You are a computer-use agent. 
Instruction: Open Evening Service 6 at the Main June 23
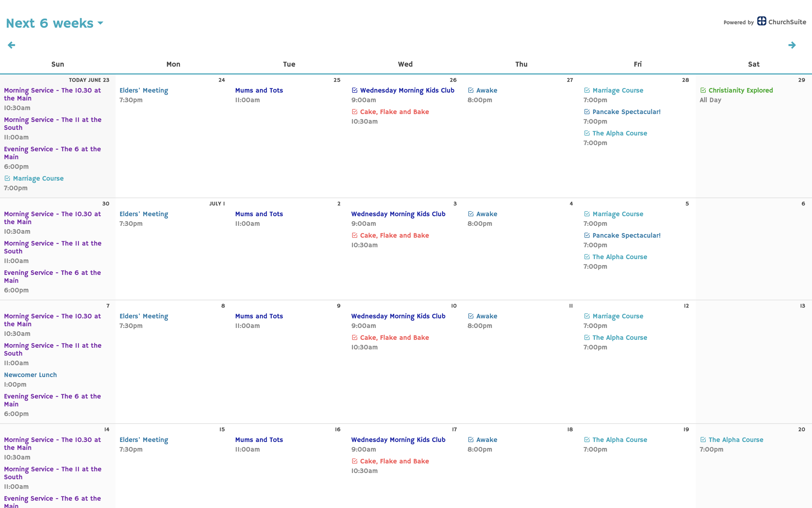52,153
